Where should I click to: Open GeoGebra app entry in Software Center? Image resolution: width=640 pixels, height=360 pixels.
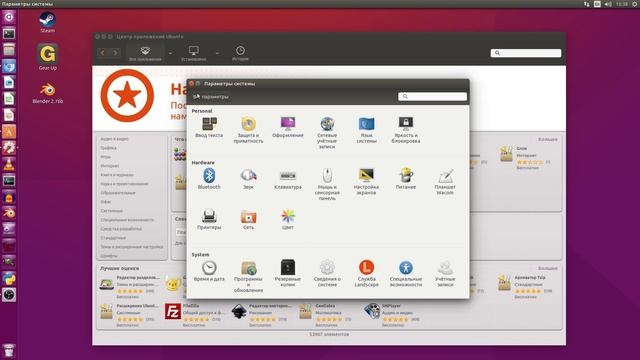click(x=325, y=316)
